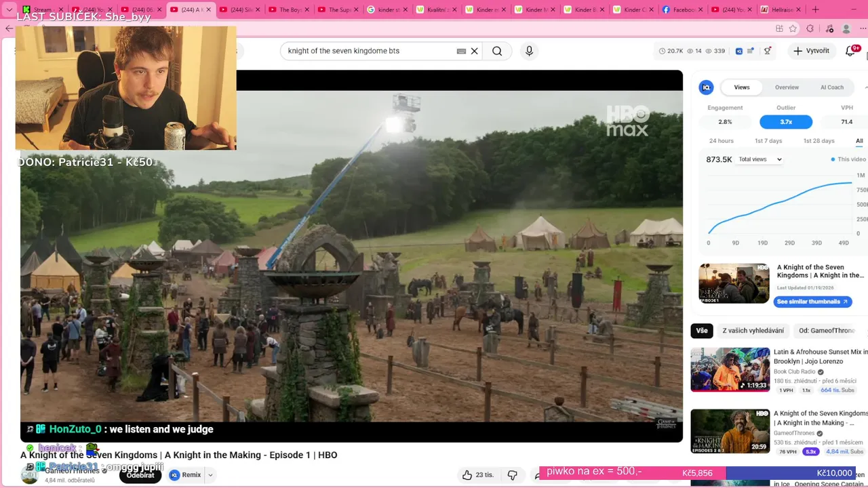Click the vidIQ Remix button
Screen dimensions: 868x488
point(186,475)
